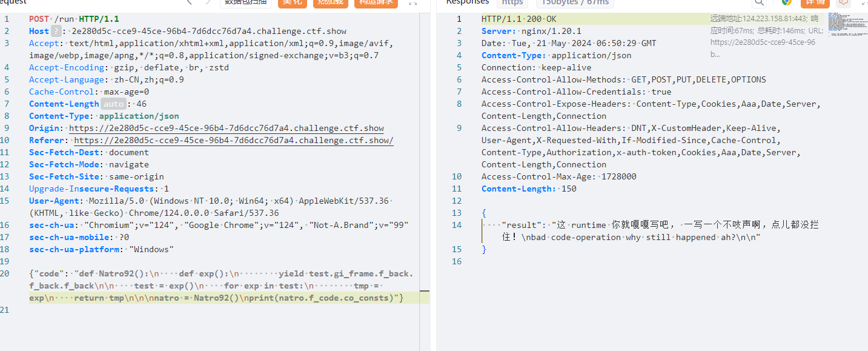Go to previous request with left arrow
Screen dimensions: 868x351
[x=190, y=2]
